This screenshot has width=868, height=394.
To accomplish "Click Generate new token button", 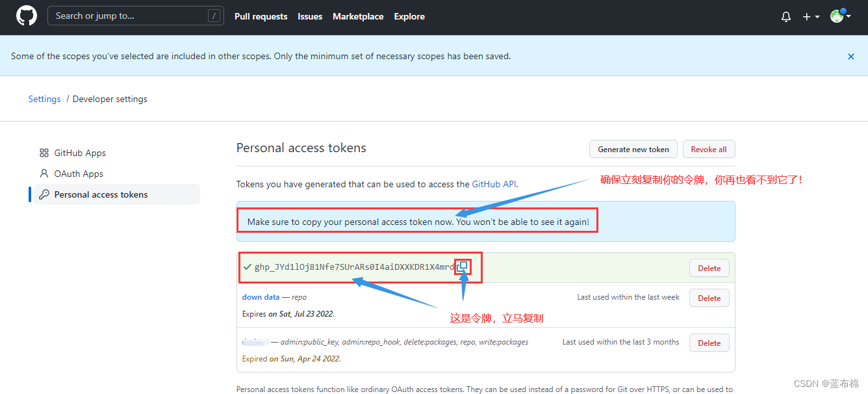I will (x=633, y=149).
